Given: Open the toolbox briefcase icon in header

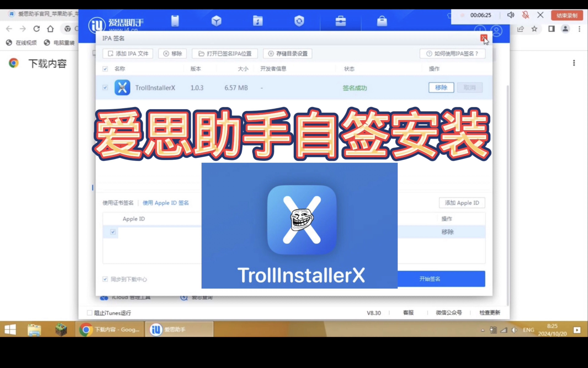Looking at the screenshot, I should coord(341,21).
